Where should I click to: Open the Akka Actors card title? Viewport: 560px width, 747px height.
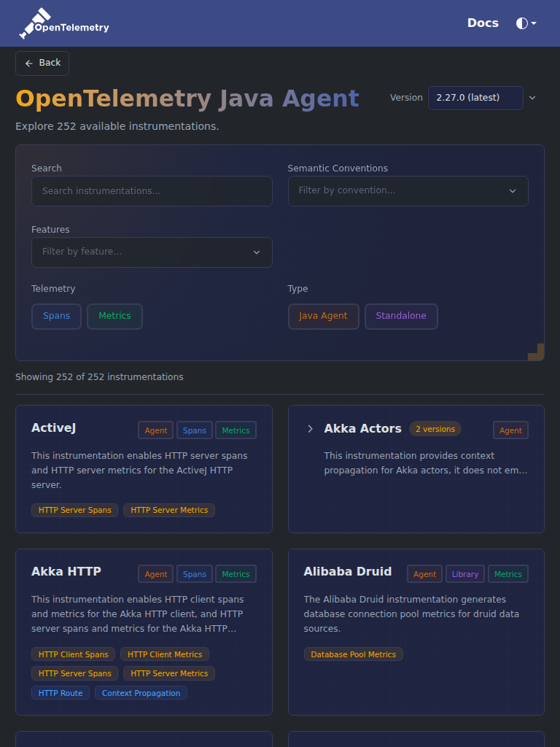(x=363, y=428)
